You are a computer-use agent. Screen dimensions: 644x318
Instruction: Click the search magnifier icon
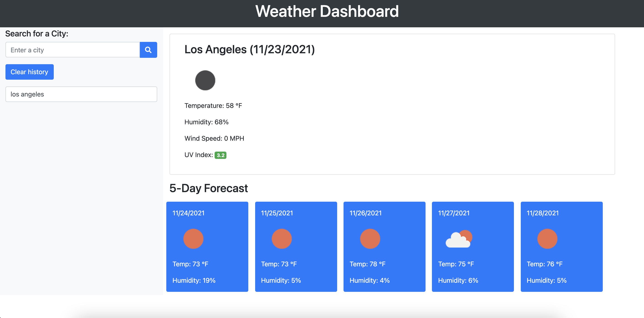click(148, 50)
